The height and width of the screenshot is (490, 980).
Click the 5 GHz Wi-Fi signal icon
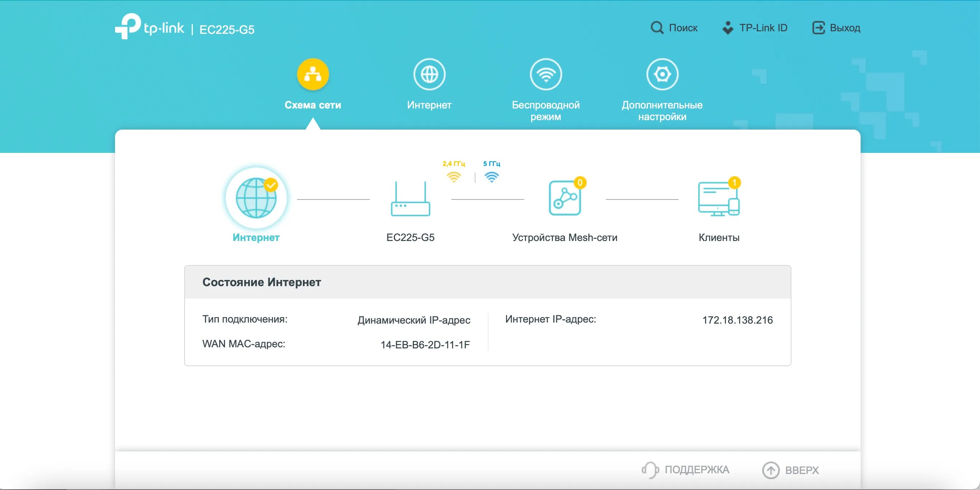click(491, 177)
